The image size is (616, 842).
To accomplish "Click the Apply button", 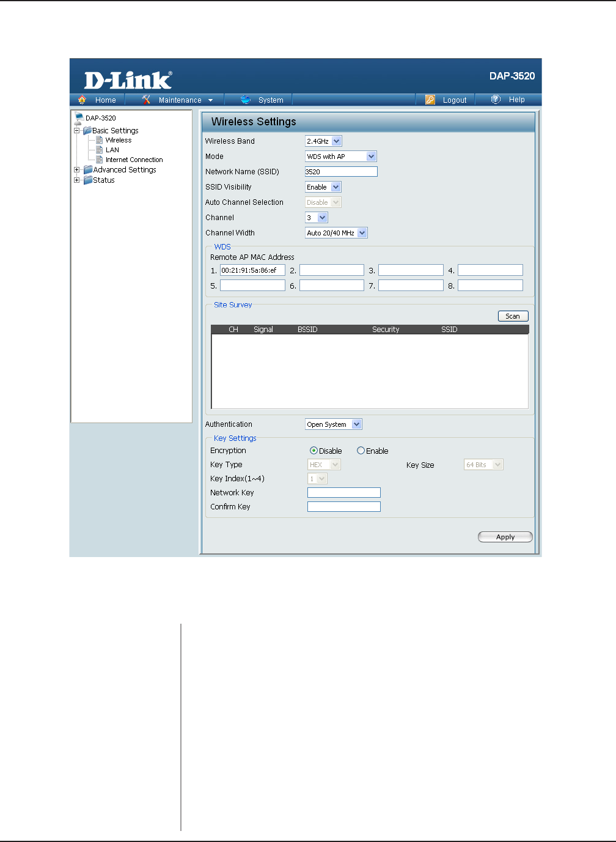I will pos(505,537).
